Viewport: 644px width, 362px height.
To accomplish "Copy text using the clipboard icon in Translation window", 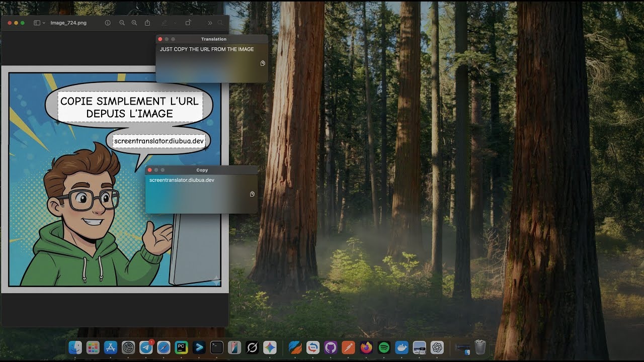I will [x=263, y=63].
